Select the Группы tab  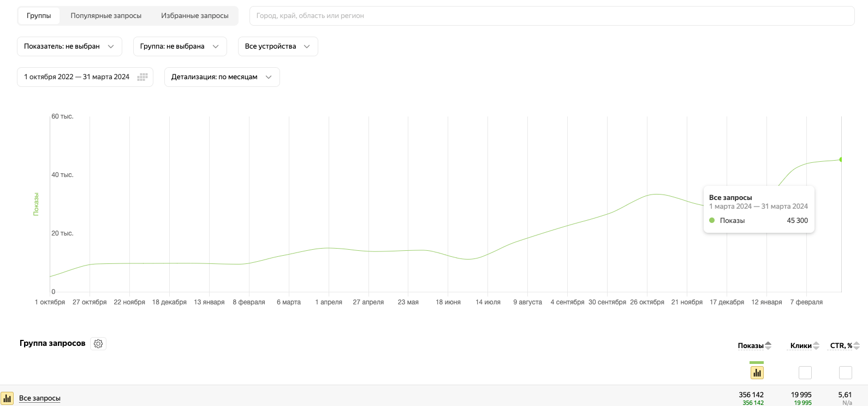tap(39, 16)
